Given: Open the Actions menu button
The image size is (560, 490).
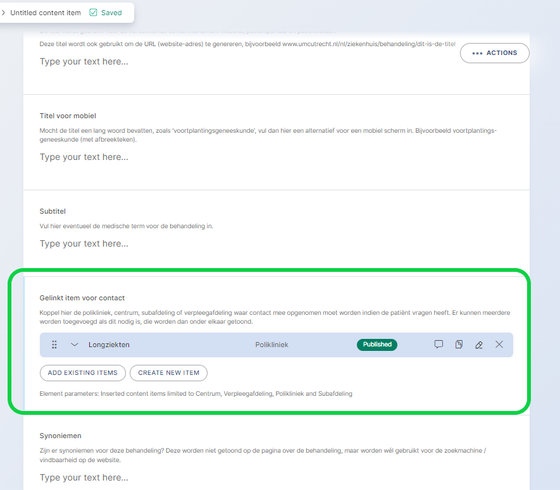Looking at the screenshot, I should point(495,53).
